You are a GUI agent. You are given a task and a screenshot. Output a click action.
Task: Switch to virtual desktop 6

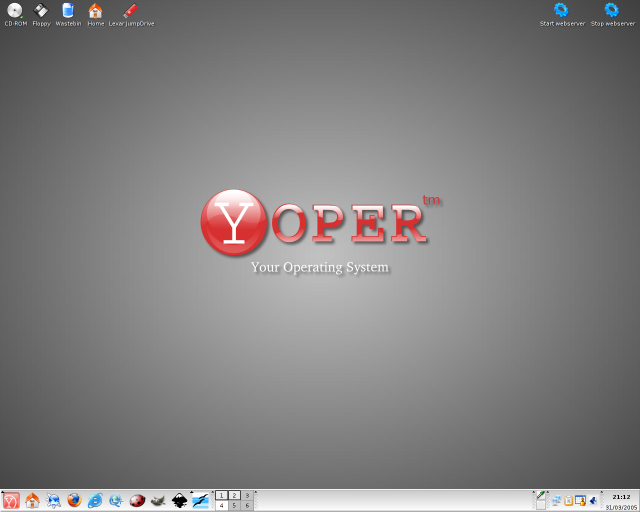pos(247,505)
